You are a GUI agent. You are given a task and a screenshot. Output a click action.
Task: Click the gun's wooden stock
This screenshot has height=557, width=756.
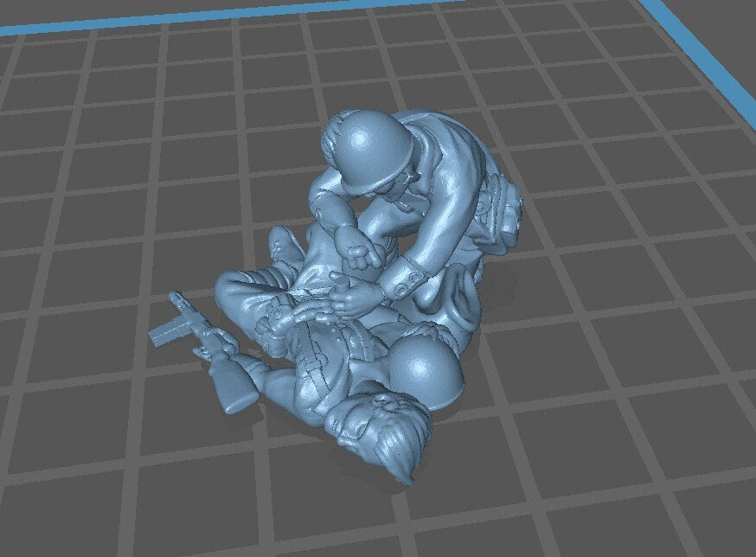point(235,381)
